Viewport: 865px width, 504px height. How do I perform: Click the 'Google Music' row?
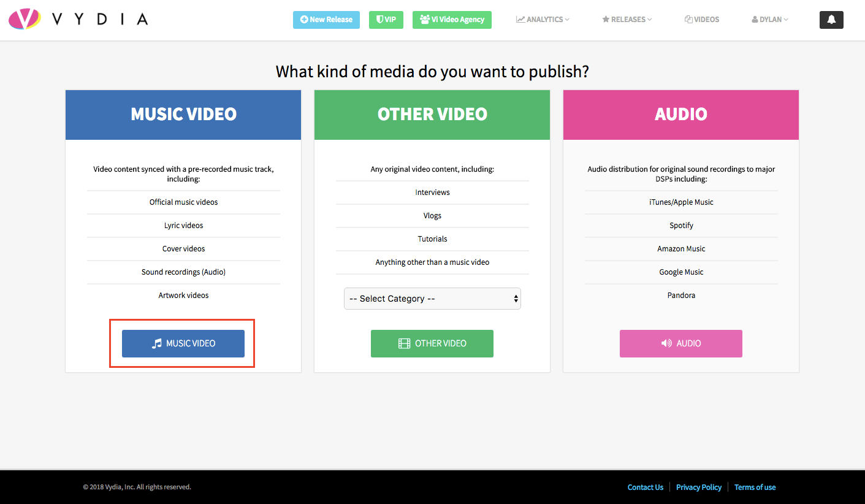(681, 272)
